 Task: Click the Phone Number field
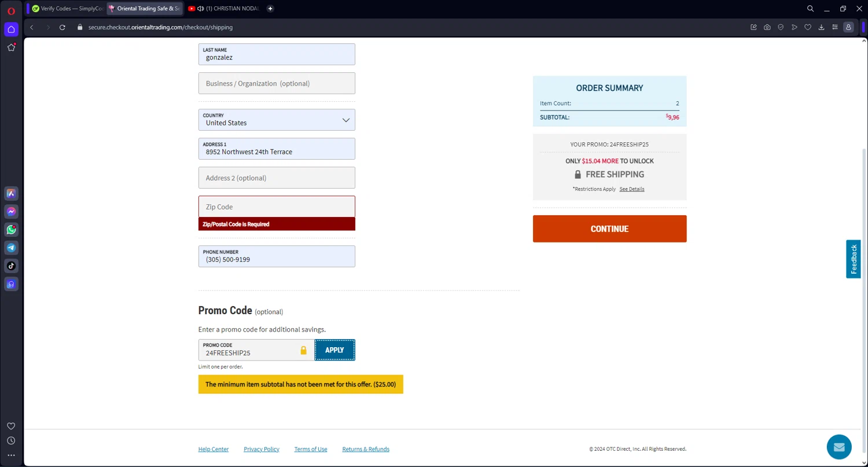pos(277,256)
